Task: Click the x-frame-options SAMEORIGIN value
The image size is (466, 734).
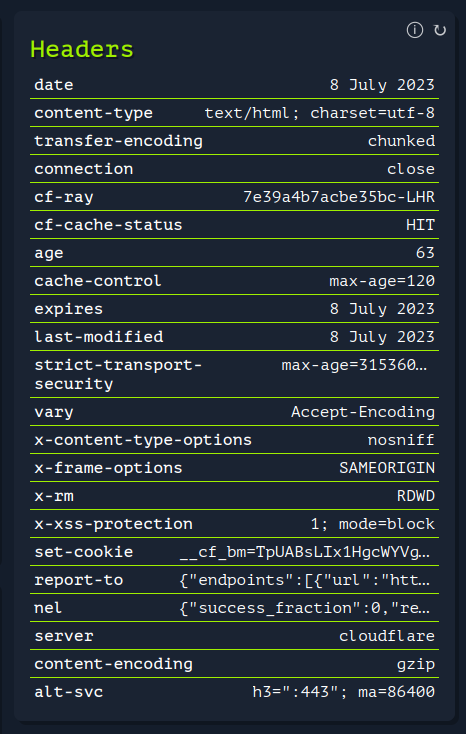Action: point(387,468)
